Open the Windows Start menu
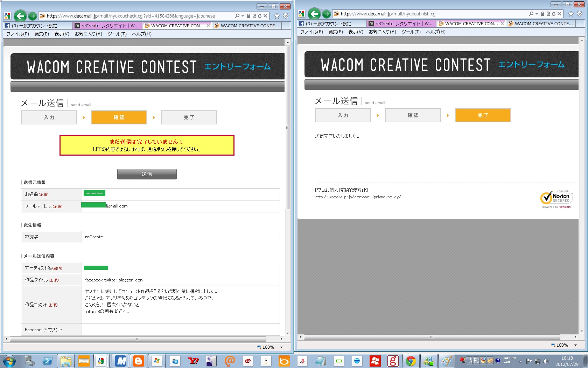The height and width of the screenshot is (368, 588). click(9, 361)
